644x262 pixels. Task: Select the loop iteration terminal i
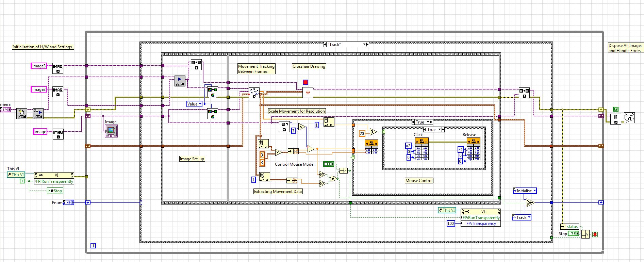93,246
